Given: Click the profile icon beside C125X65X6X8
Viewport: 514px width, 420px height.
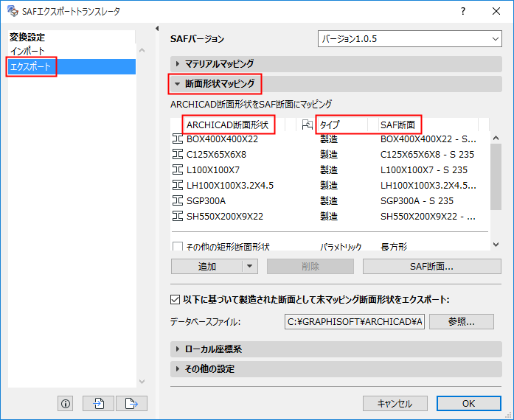Looking at the screenshot, I should click(x=177, y=154).
